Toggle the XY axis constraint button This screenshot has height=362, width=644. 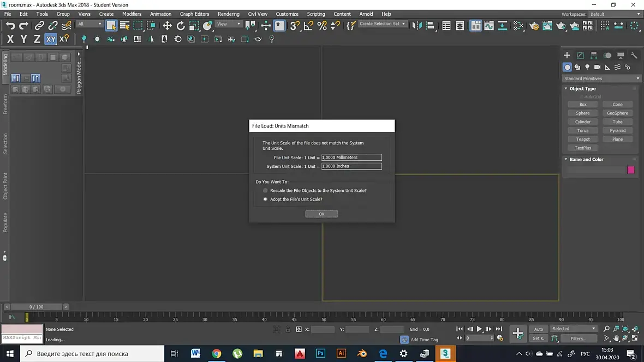(x=51, y=39)
